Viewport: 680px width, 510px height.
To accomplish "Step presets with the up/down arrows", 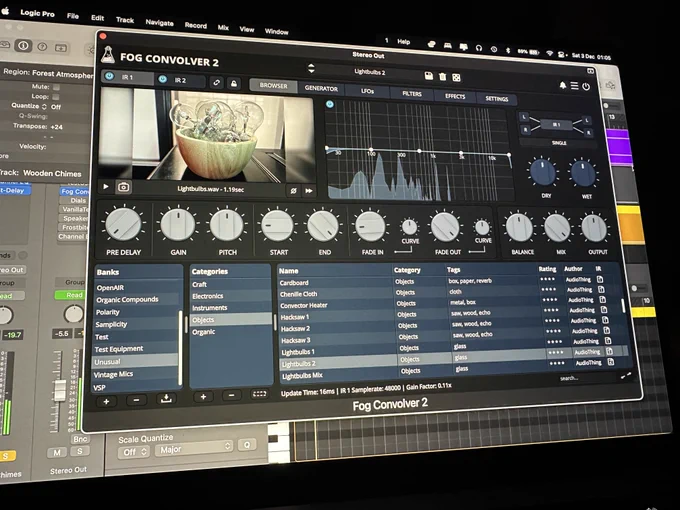I will 311,68.
